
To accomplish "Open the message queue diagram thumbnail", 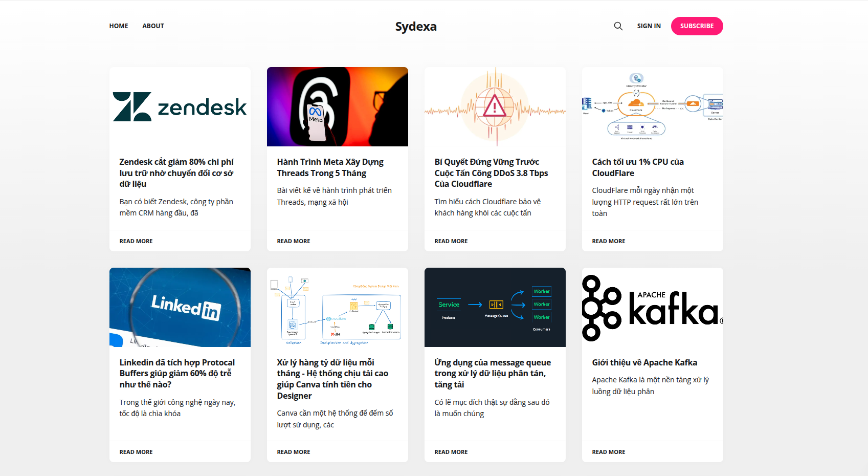I will coord(495,307).
